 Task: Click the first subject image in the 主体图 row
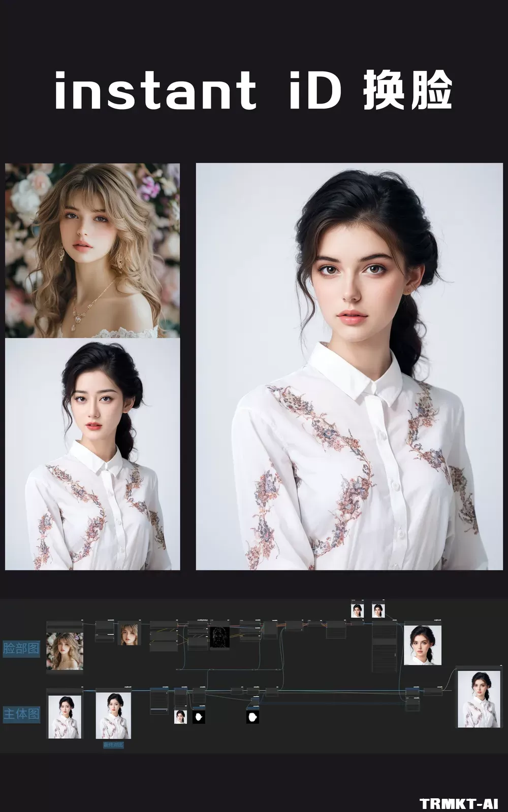click(x=65, y=717)
